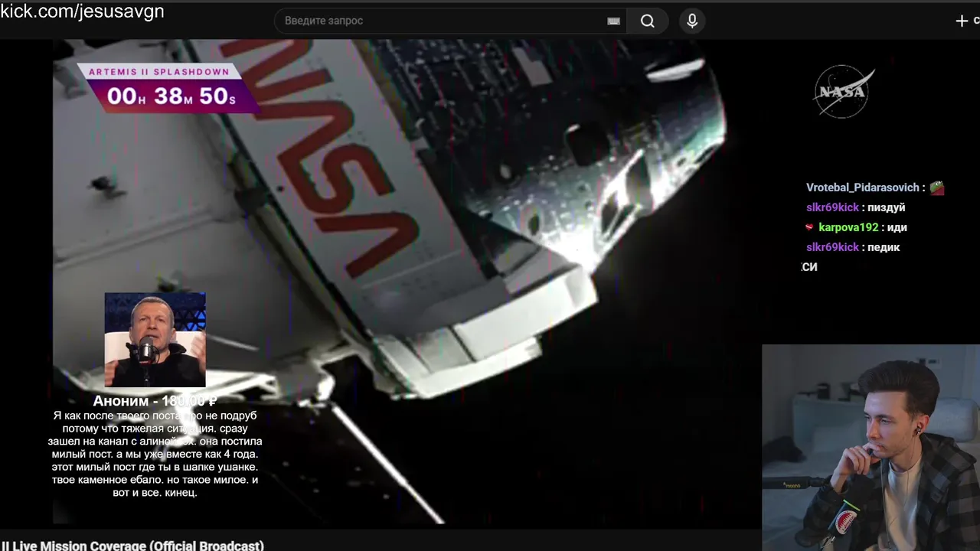
Task: Click the NASA logo in video corner
Action: point(844,92)
